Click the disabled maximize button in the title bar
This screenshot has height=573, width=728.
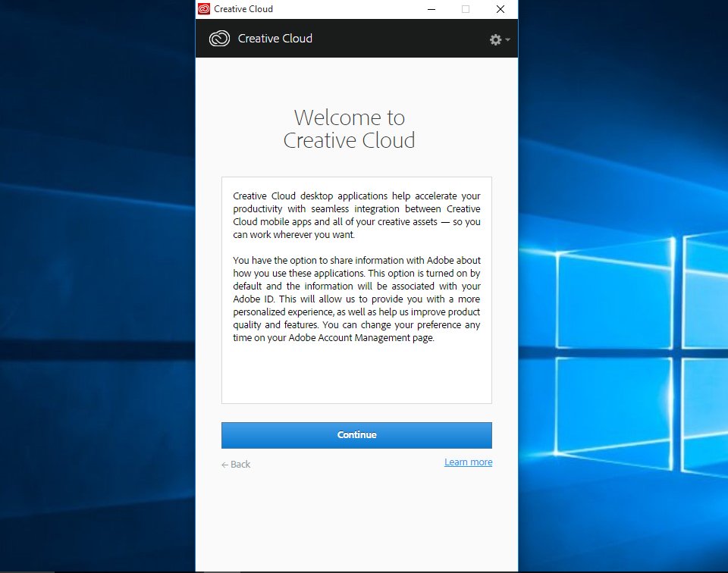[x=466, y=9]
